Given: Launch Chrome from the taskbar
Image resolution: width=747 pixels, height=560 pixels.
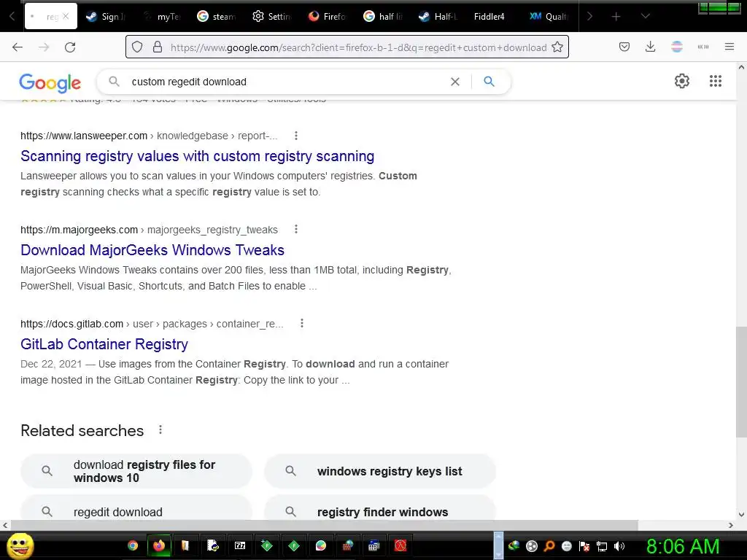Looking at the screenshot, I should click(133, 545).
